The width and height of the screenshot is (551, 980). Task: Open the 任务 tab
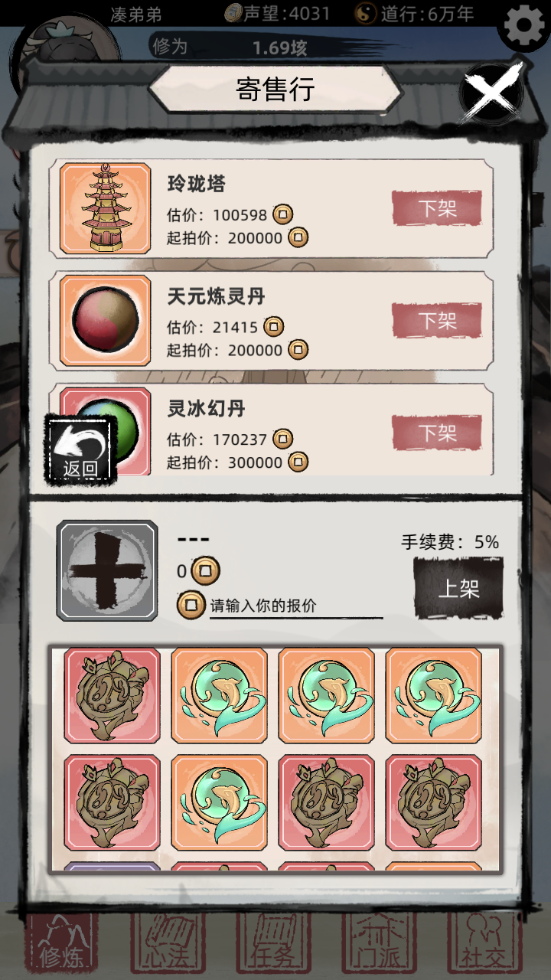273,943
